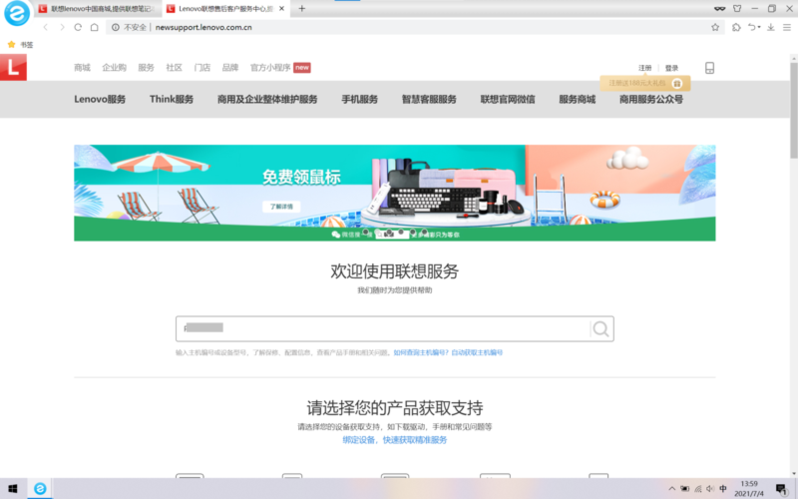Open the Think服务 menu item
The width and height of the screenshot is (798, 499).
(x=171, y=99)
